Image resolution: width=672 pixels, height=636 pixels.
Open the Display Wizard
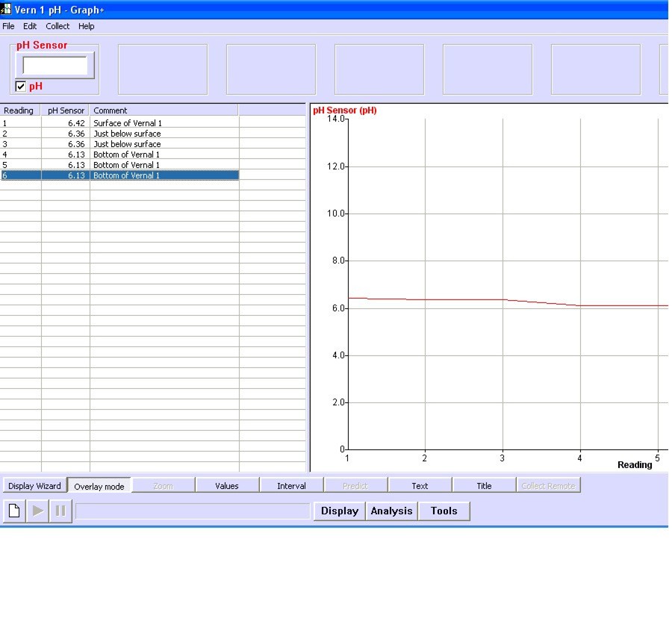(34, 484)
